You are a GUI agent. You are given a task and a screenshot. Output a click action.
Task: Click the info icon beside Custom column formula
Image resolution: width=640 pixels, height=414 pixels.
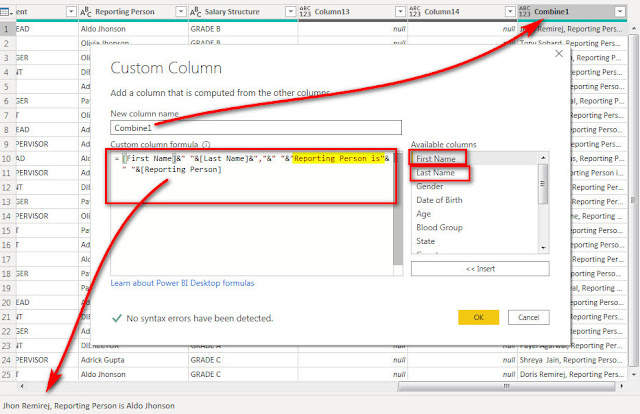[x=206, y=145]
